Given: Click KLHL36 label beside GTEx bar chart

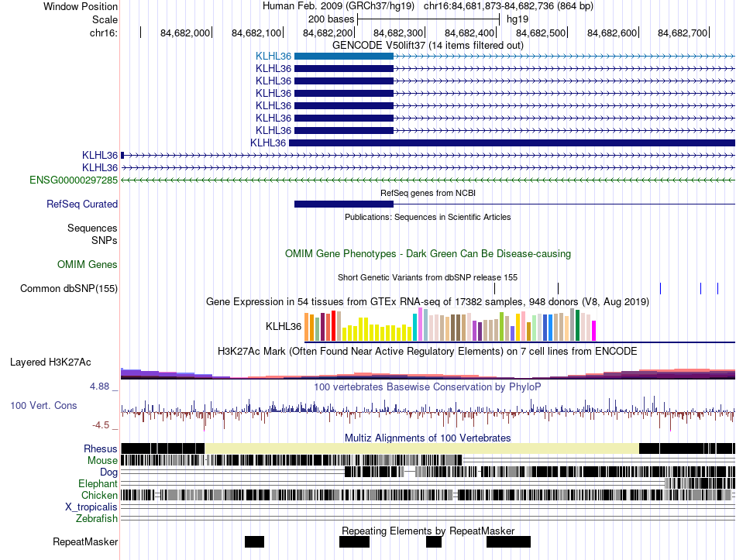Looking at the screenshot, I should pos(284,326).
